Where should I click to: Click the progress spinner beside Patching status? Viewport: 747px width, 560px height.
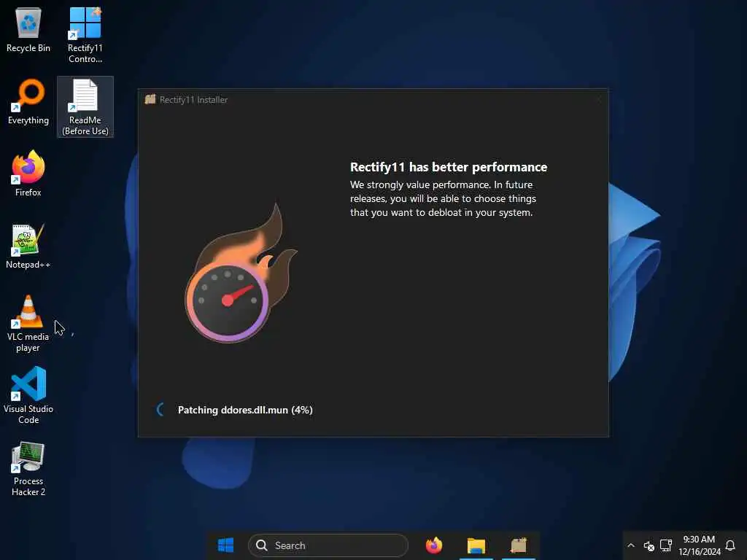161,409
